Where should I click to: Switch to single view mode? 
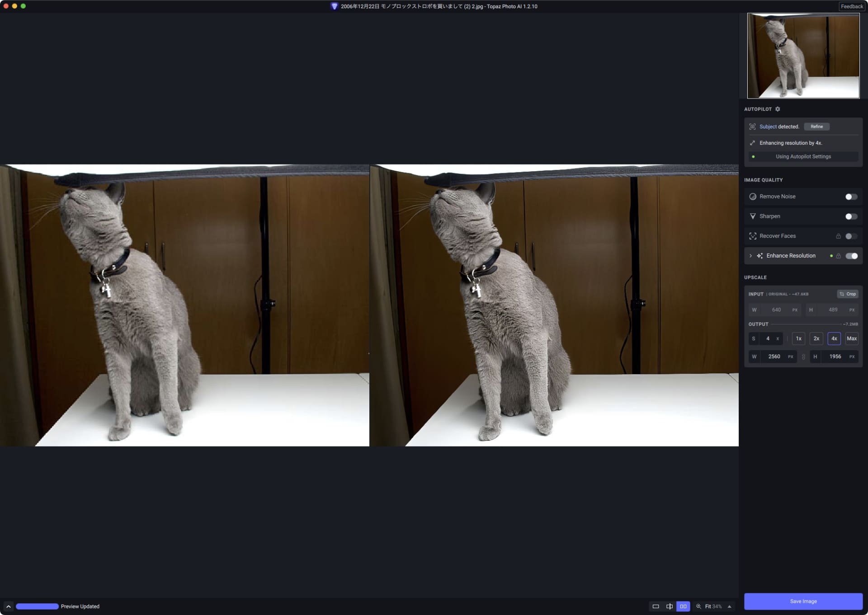pyautogui.click(x=656, y=606)
